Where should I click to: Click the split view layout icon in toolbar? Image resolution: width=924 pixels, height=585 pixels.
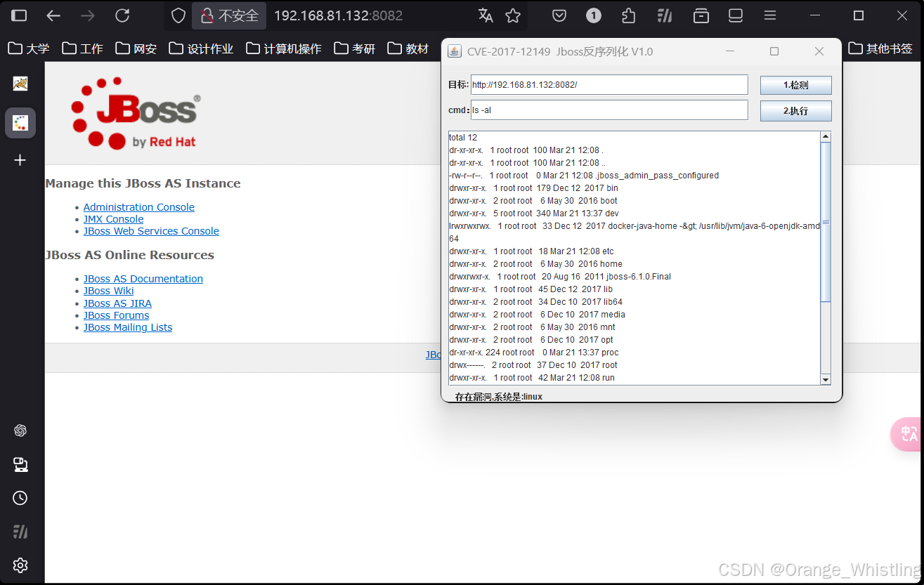coord(736,15)
